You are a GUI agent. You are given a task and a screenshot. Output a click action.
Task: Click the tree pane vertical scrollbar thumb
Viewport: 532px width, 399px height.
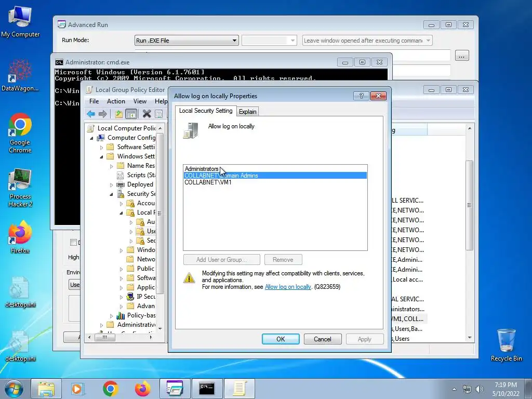[160, 213]
